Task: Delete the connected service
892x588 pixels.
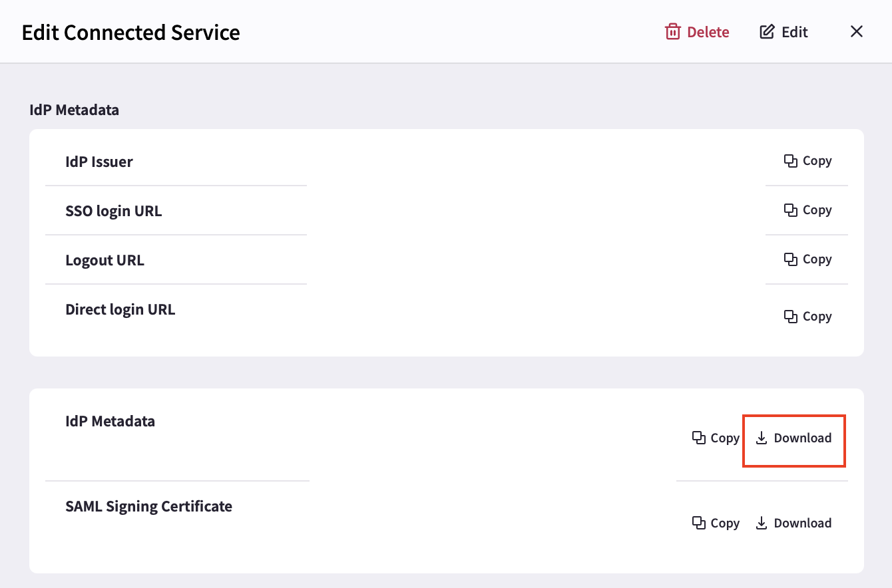Action: coord(698,32)
